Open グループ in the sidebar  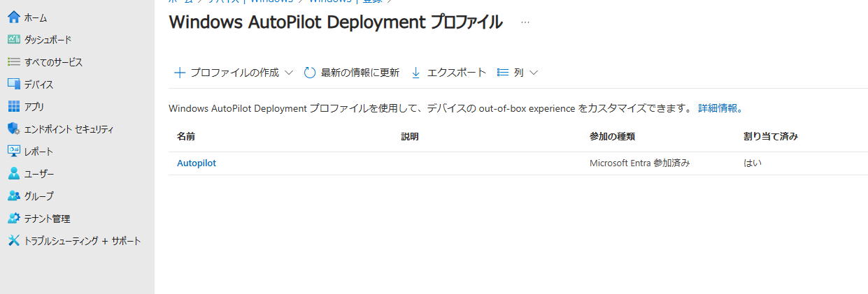(x=38, y=196)
